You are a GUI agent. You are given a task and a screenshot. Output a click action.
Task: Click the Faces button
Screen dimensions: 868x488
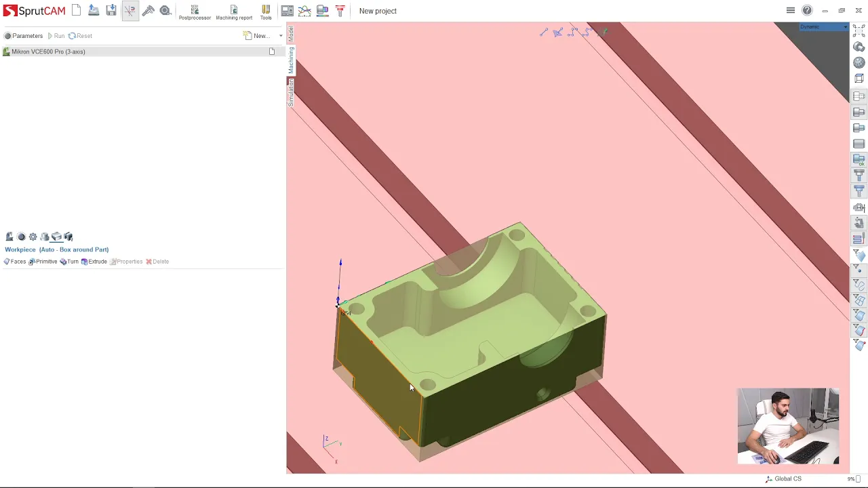[x=15, y=262]
